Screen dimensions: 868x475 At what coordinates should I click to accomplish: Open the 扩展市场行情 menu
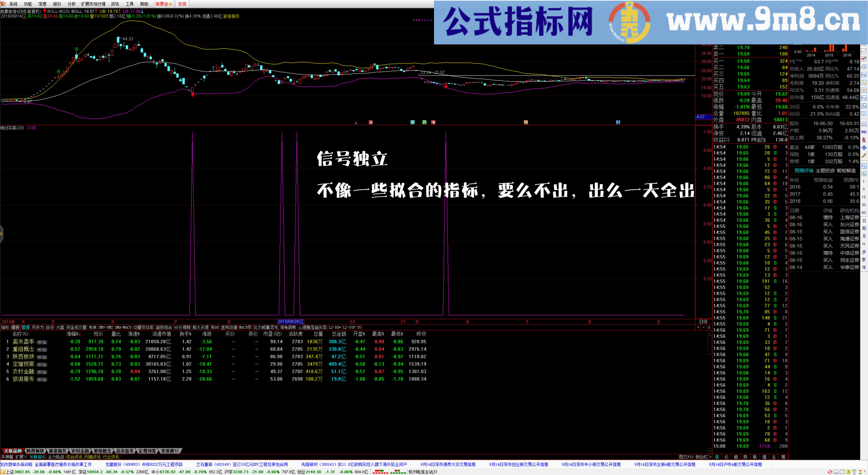pos(93,4)
